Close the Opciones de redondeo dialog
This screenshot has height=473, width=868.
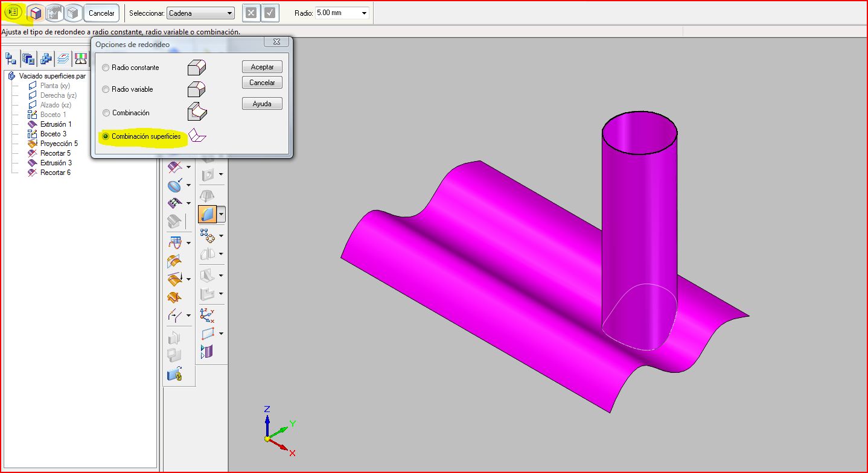tap(276, 42)
